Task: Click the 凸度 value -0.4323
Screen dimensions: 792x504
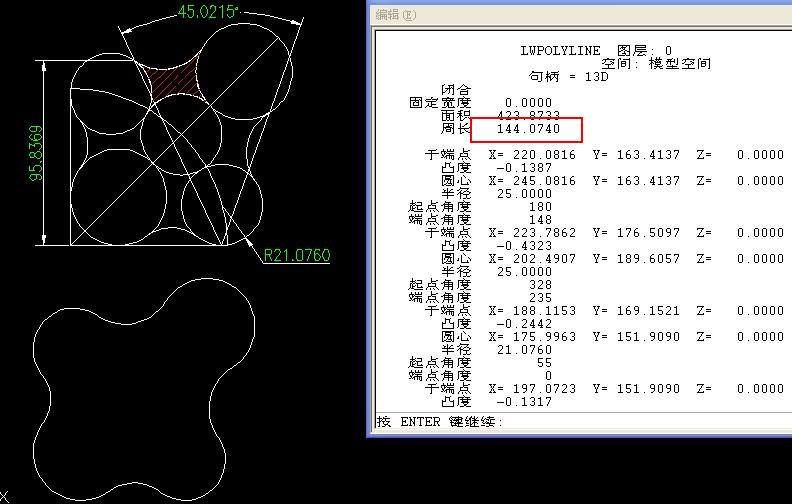Action: (524, 246)
